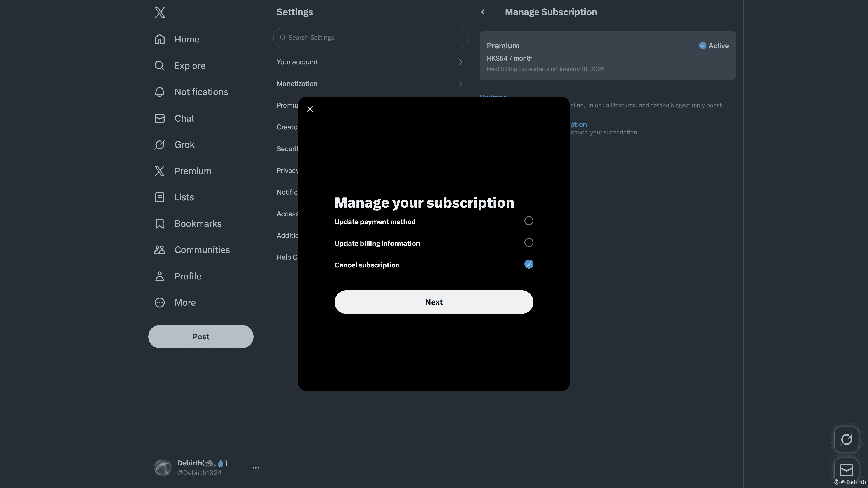Toggle the Cancel subscription option
868x488 pixels.
pyautogui.click(x=528, y=264)
